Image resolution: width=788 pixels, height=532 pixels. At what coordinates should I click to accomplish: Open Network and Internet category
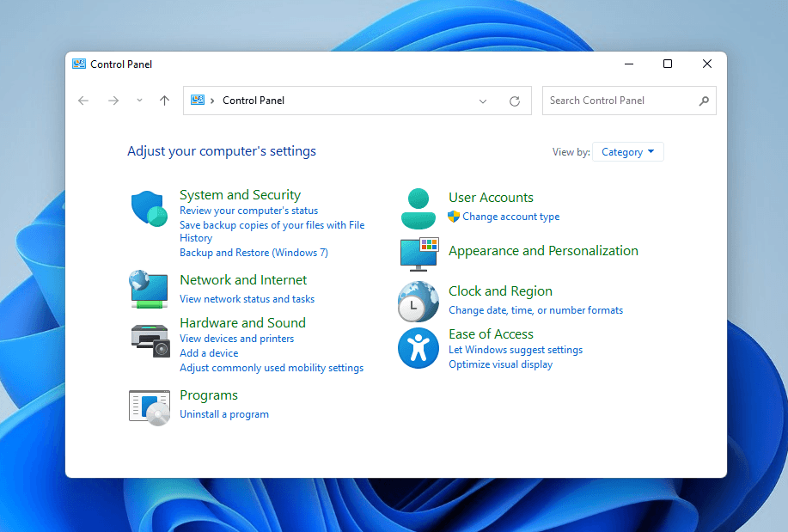(243, 279)
